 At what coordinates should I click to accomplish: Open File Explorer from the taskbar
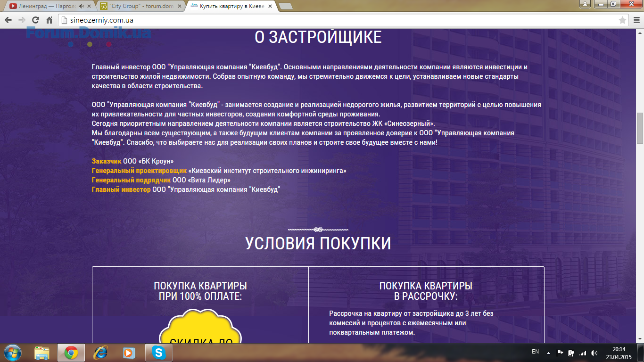pyautogui.click(x=42, y=353)
